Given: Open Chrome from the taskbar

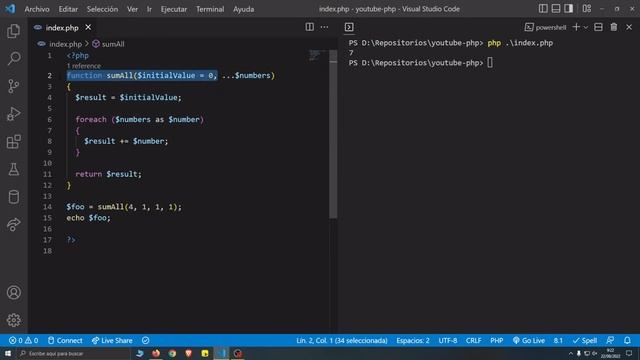Looking at the screenshot, I should pos(172,353).
